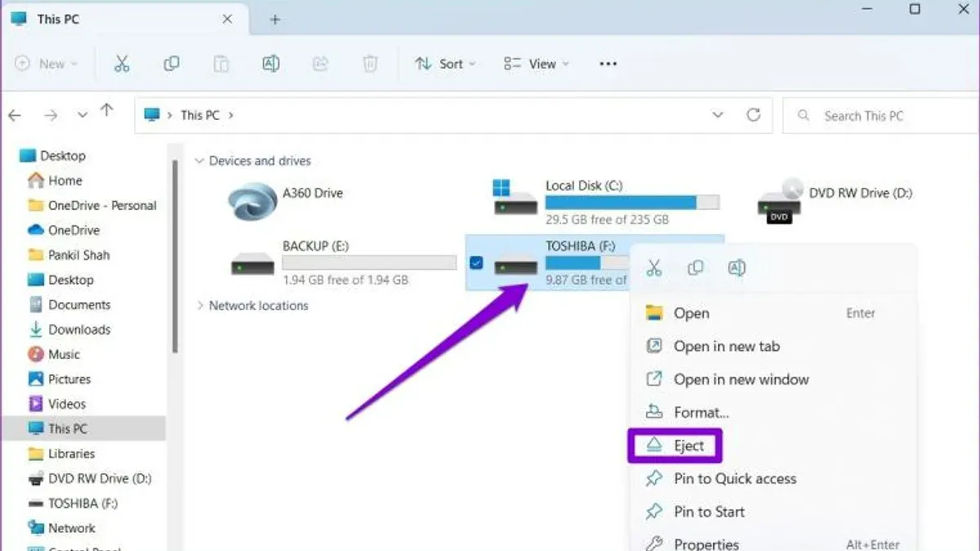The height and width of the screenshot is (551, 980).
Task: Expand address bar history dropdown
Action: tap(718, 115)
